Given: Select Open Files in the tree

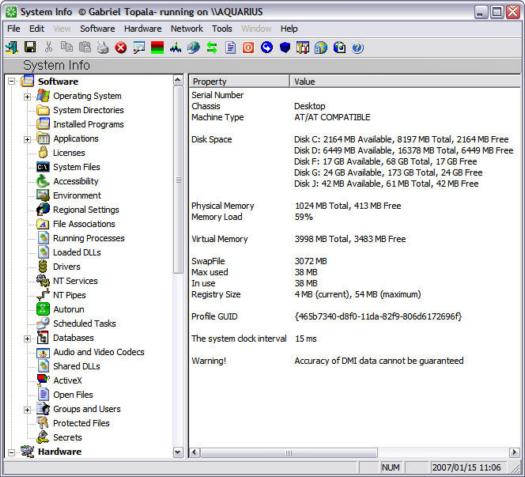Looking at the screenshot, I should coord(73,394).
